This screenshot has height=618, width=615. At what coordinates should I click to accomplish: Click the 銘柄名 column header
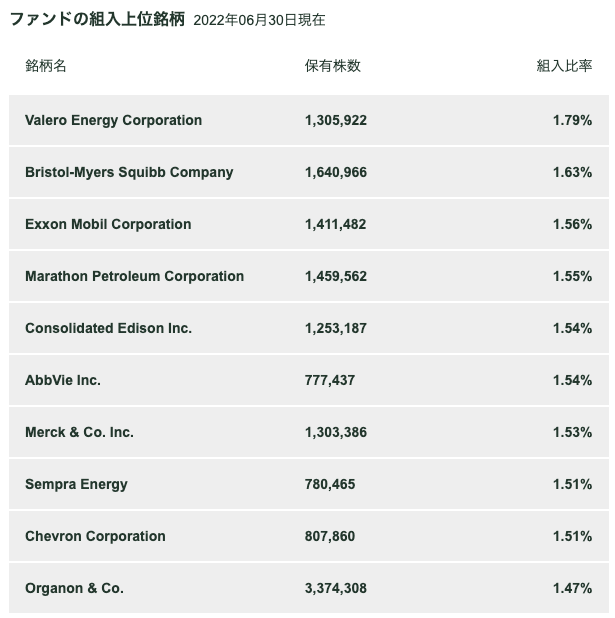click(x=46, y=66)
